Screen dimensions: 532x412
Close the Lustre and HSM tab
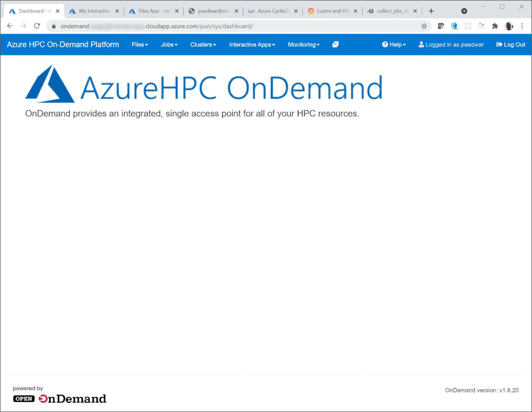[356, 11]
